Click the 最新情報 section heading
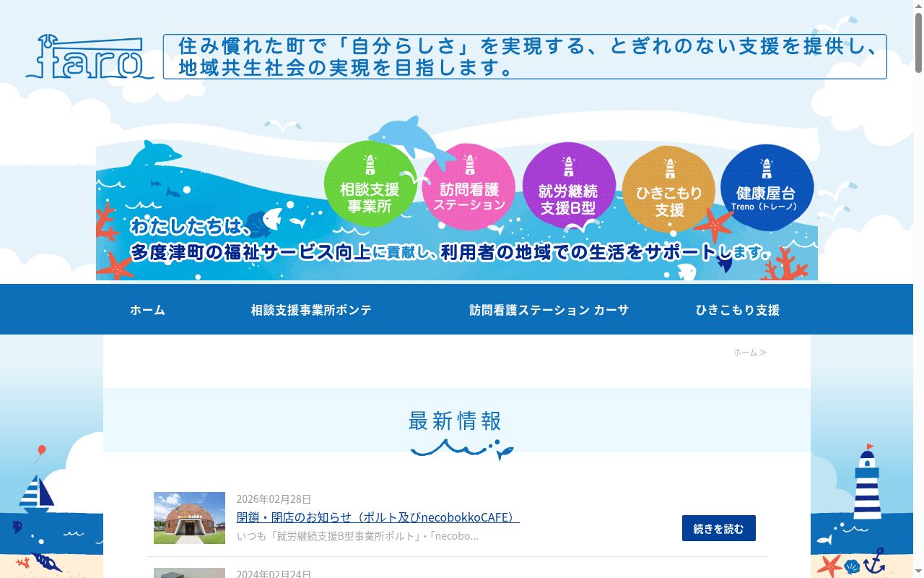 click(x=455, y=420)
